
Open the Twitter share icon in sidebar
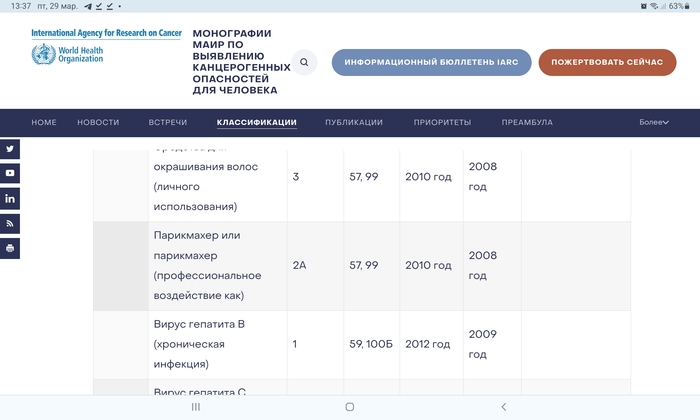tap(10, 149)
